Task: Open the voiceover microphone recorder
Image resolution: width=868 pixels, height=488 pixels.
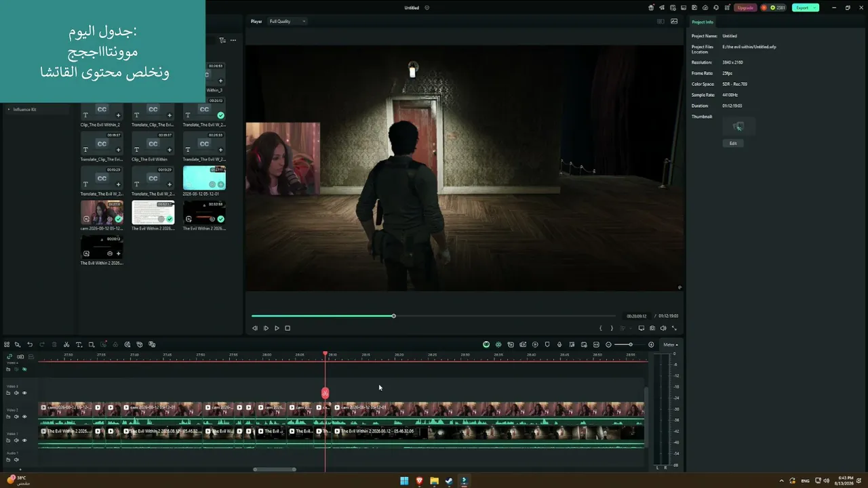Action: click(559, 344)
